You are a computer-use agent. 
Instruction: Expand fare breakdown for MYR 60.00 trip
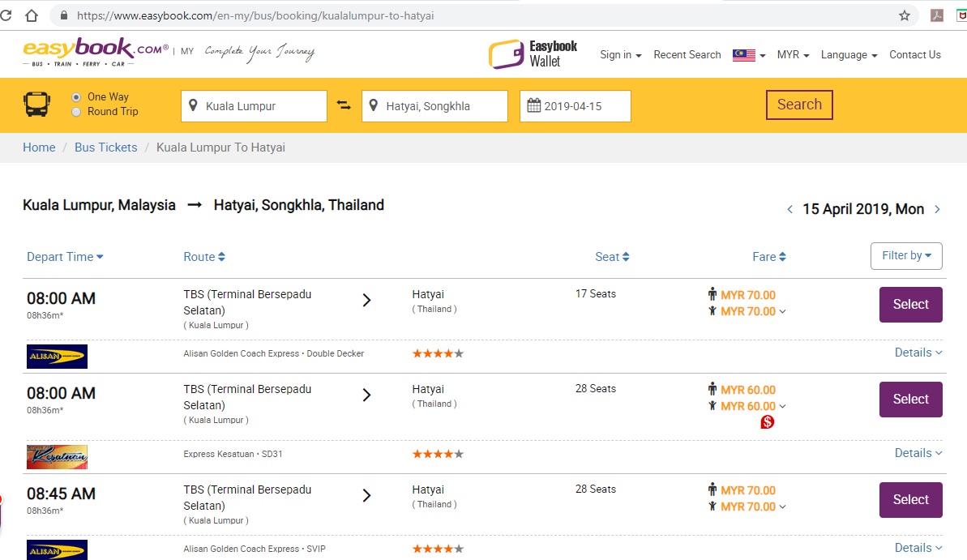(x=783, y=407)
